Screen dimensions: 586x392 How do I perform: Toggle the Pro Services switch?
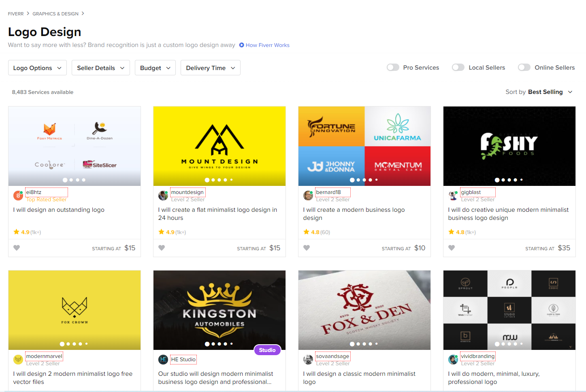tap(393, 68)
